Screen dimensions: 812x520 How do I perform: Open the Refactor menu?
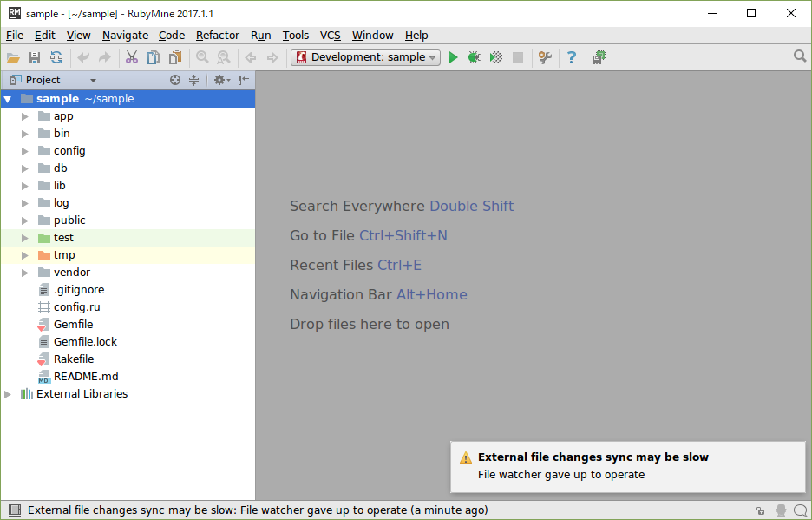(x=218, y=36)
